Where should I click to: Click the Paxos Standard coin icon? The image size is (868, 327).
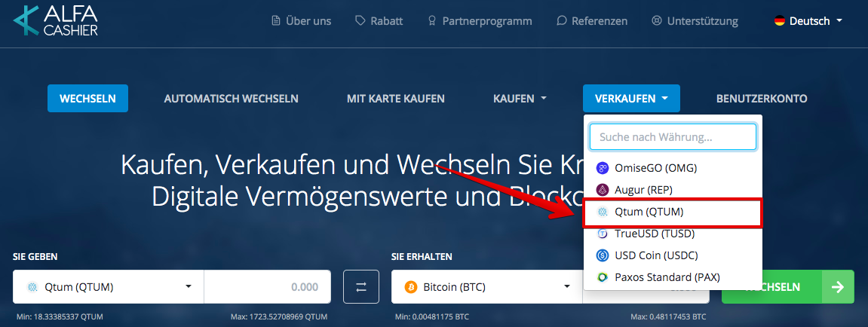603,277
